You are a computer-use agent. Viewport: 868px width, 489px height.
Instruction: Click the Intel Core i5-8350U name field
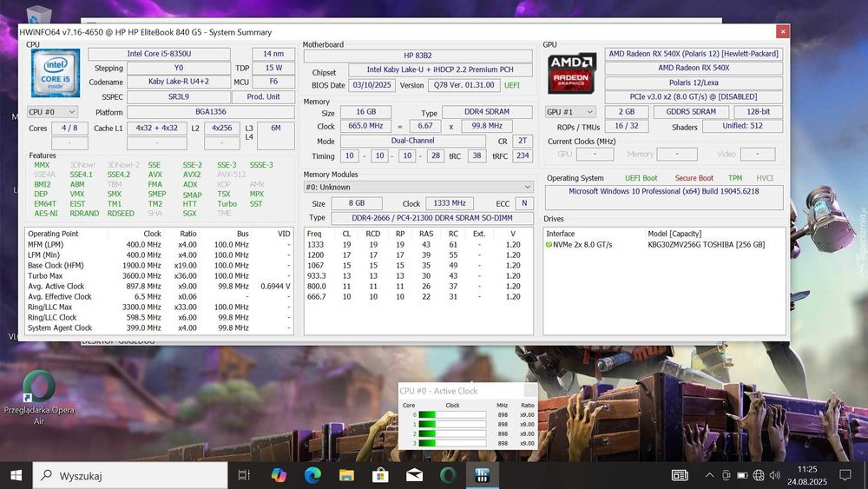coord(159,54)
